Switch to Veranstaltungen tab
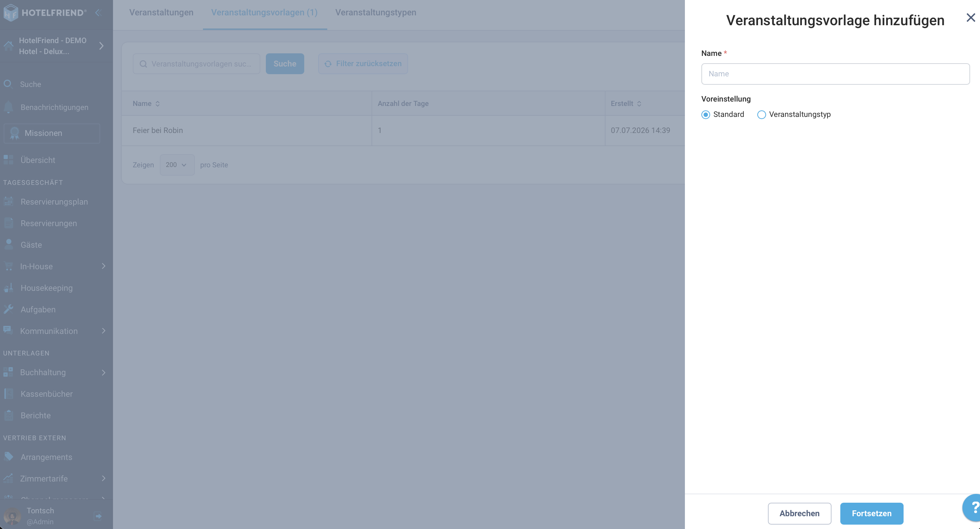The height and width of the screenshot is (529, 980). pos(161,12)
